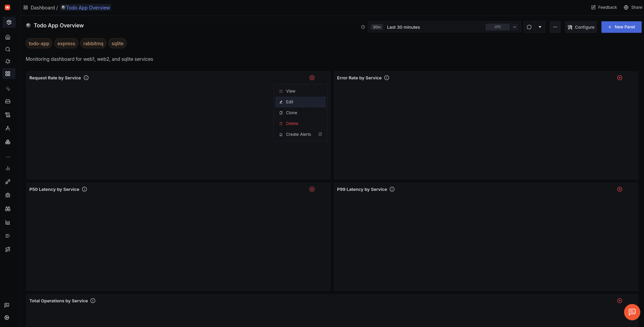644x327 pixels.
Task: Refresh the dashboard with the reload icon
Action: (529, 27)
